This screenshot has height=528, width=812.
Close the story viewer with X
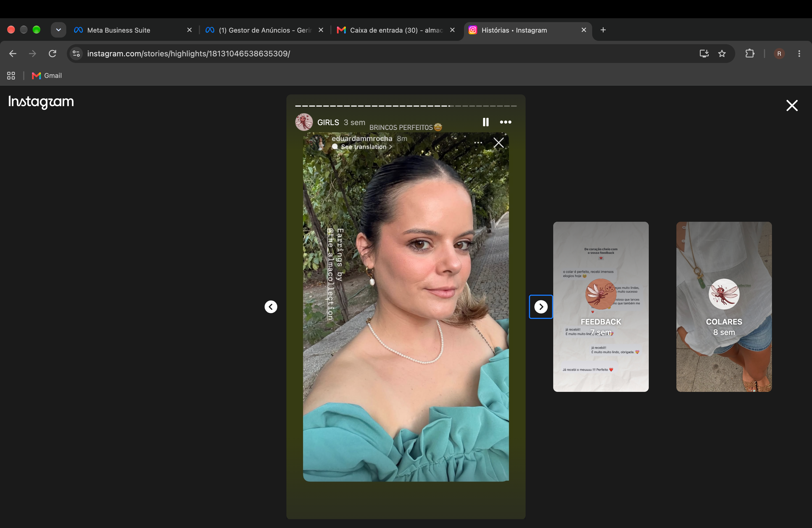[792, 105]
